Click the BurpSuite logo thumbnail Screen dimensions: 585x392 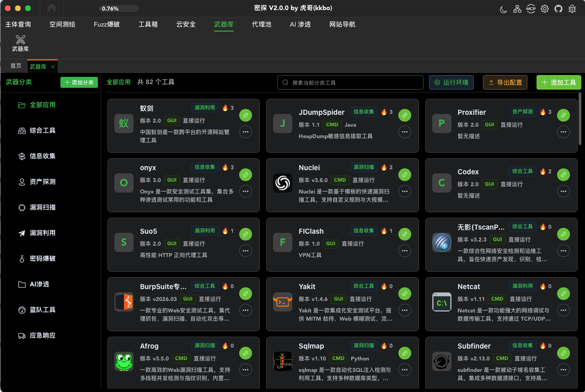[124, 302]
